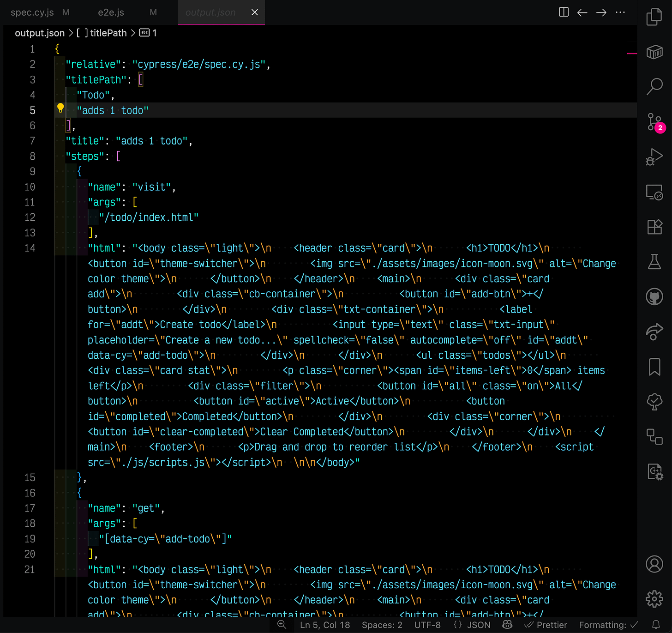Click the "html" key on line 14

tap(105, 248)
